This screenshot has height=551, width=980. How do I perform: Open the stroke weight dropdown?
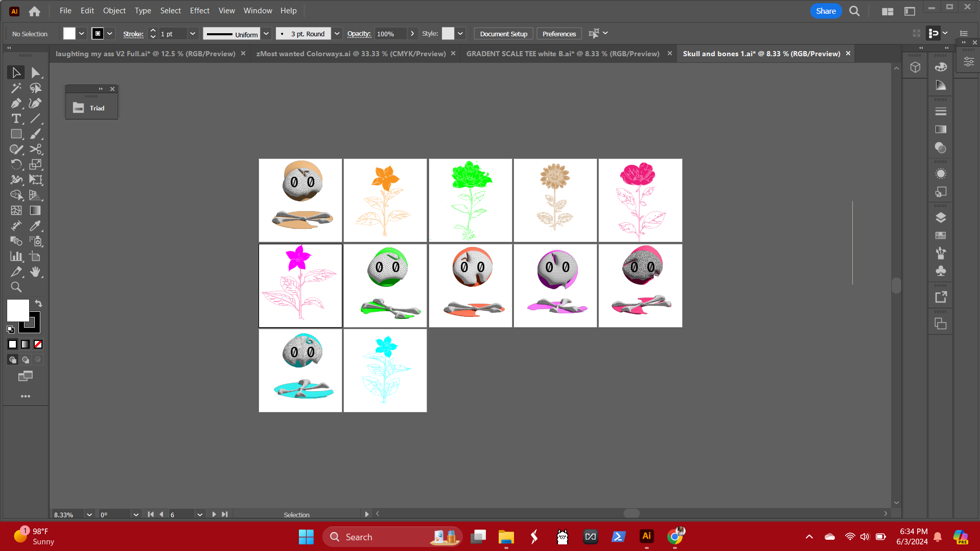pos(193,34)
